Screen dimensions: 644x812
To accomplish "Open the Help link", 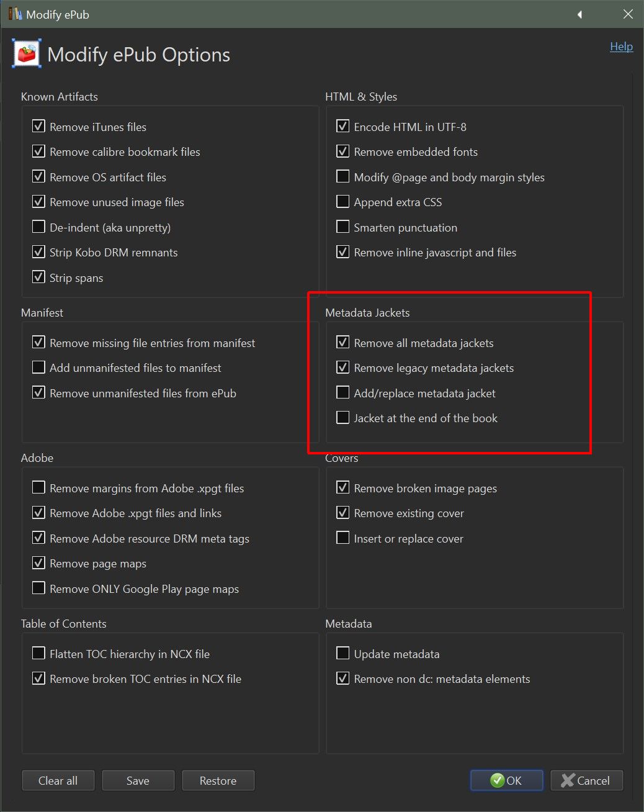I will tap(621, 47).
